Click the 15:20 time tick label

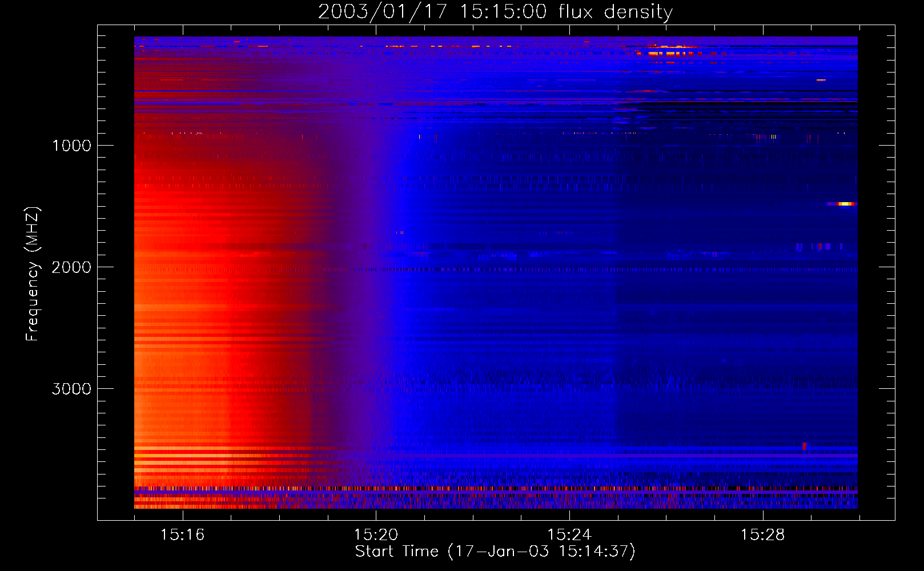click(x=376, y=535)
